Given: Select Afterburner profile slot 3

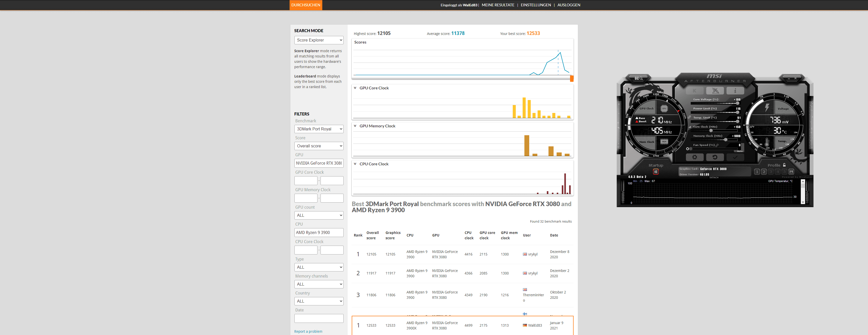Looking at the screenshot, I should click(771, 171).
